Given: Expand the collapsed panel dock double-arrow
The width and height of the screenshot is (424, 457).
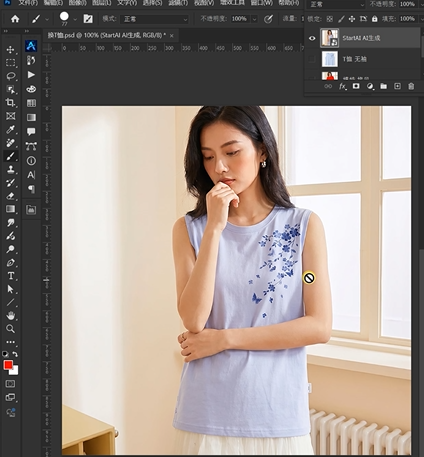Looking at the screenshot, I should (27, 31).
